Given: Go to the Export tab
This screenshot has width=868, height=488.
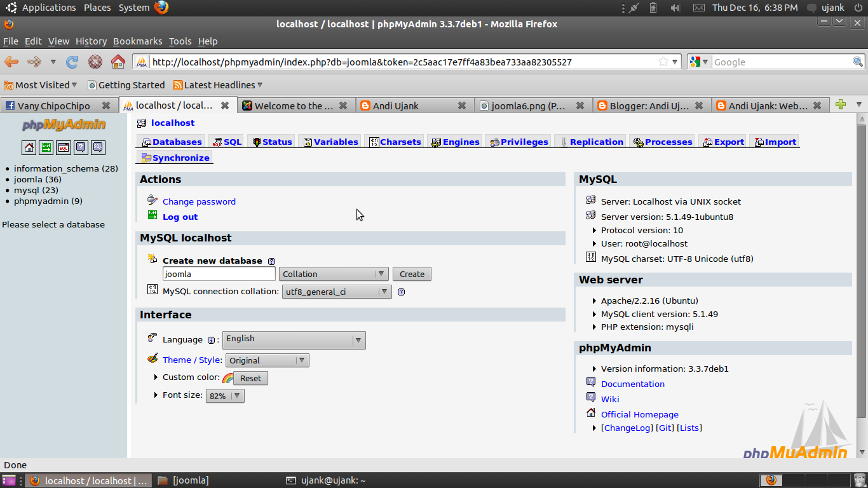Looking at the screenshot, I should [723, 142].
